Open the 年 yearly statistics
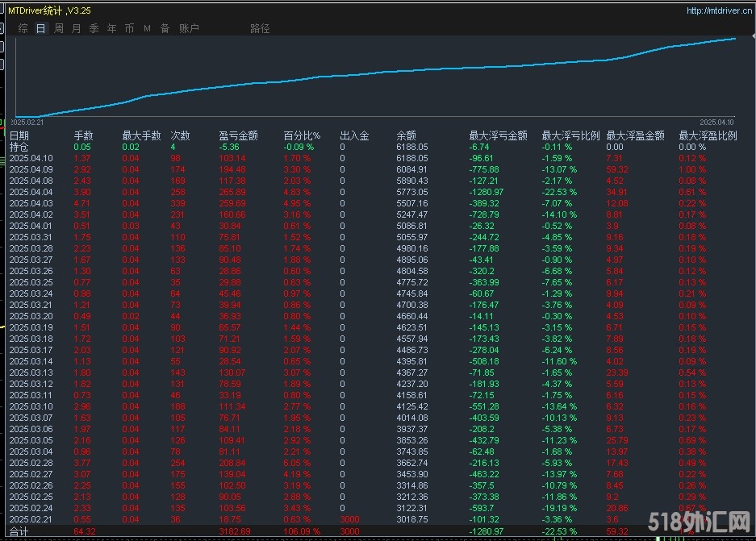Viewport: 756px width, 541px height. coord(112,28)
